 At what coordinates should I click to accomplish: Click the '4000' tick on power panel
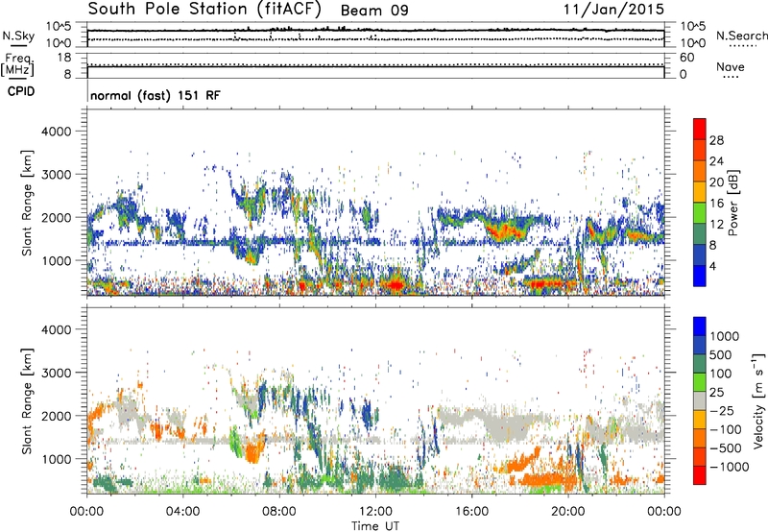click(56, 132)
